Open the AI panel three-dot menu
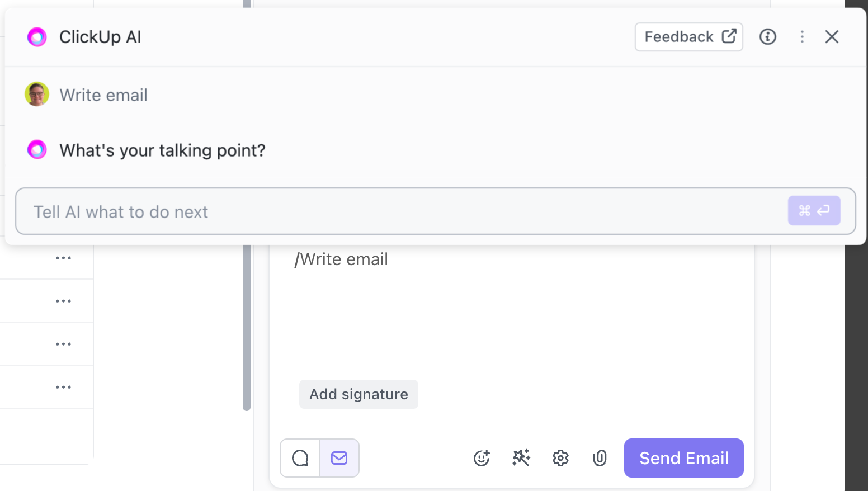868x491 pixels. (802, 37)
